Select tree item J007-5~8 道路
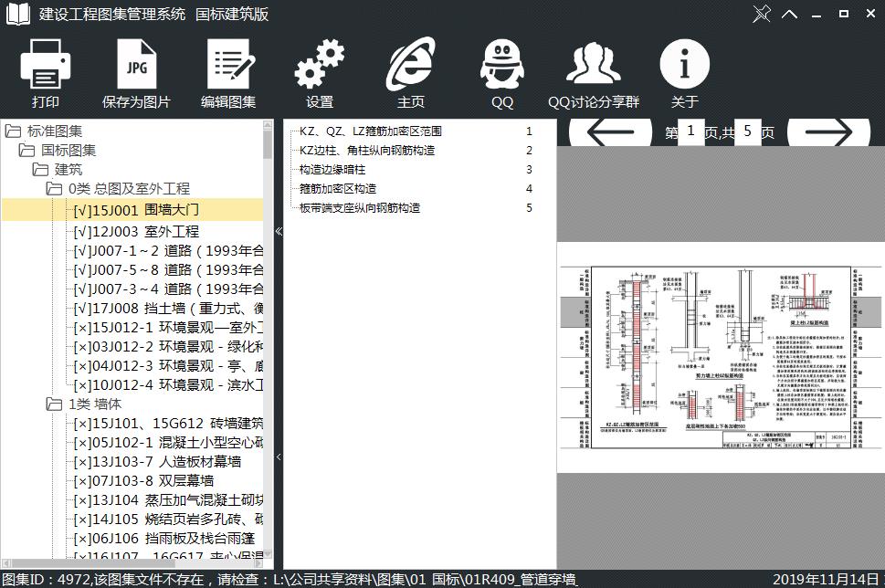Image resolution: width=885 pixels, height=588 pixels. [x=168, y=269]
